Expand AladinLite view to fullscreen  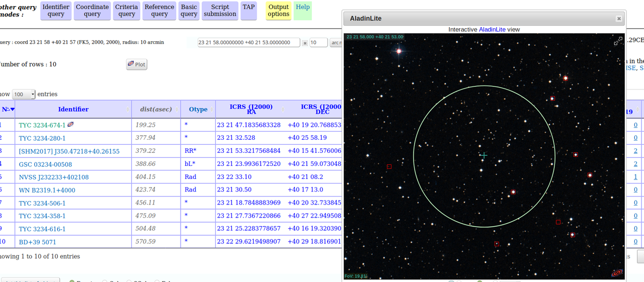(x=618, y=41)
